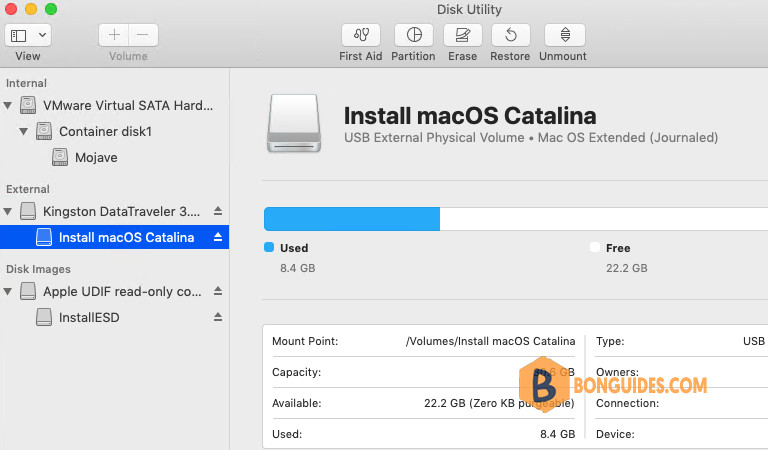Click the large Install macOS Catalina drive icon
Screen dimensions: 768x450
[x=294, y=123]
